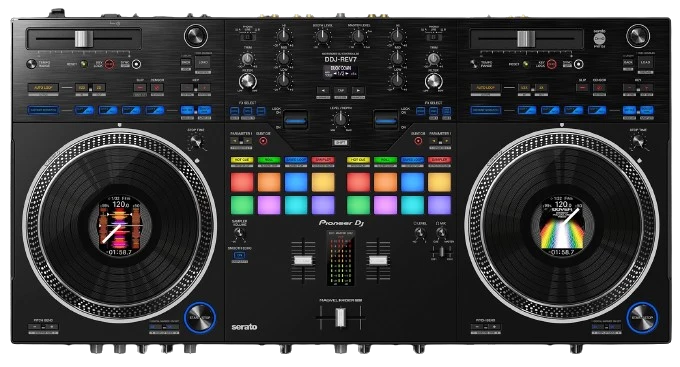Toggle the left SLIP button
680x367 pixels.
click(x=140, y=88)
